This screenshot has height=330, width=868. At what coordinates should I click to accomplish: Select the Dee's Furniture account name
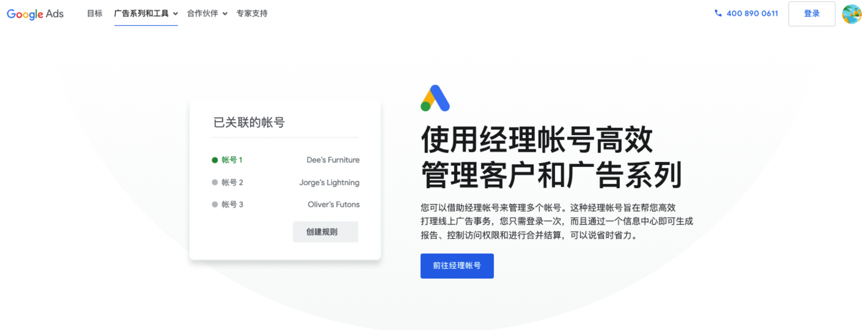point(333,160)
